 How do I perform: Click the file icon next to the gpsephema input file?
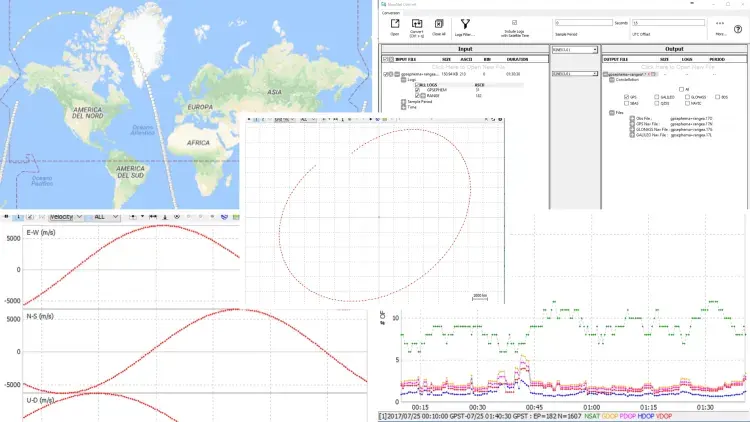point(397,74)
